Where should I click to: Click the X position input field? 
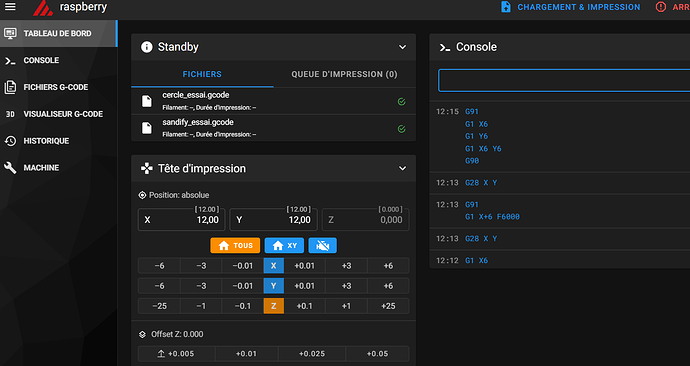(x=181, y=220)
